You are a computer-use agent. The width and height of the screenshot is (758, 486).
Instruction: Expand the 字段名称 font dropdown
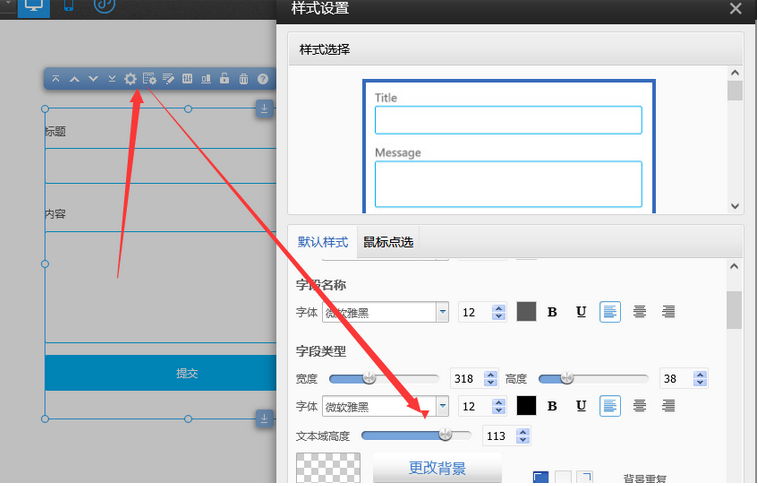442,312
